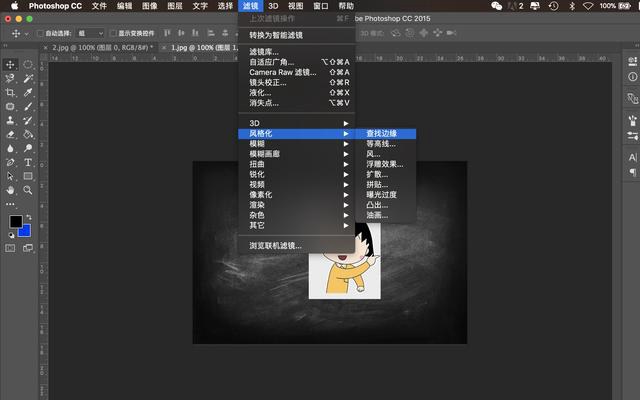
Task: Expand the 模糊 filter submenu
Action: 296,144
